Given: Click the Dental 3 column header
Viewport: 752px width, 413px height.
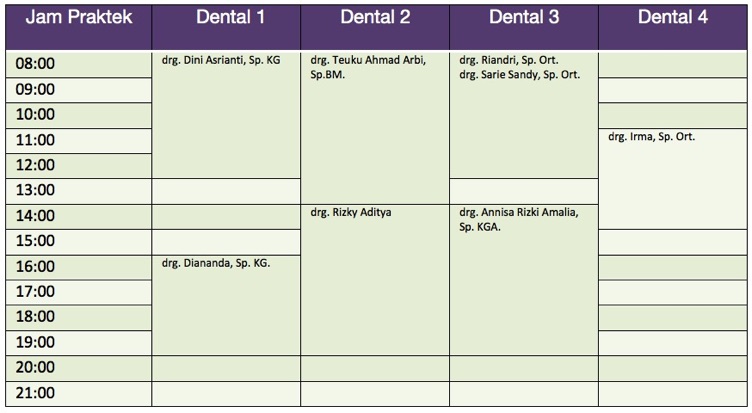Looking at the screenshot, I should [x=523, y=18].
